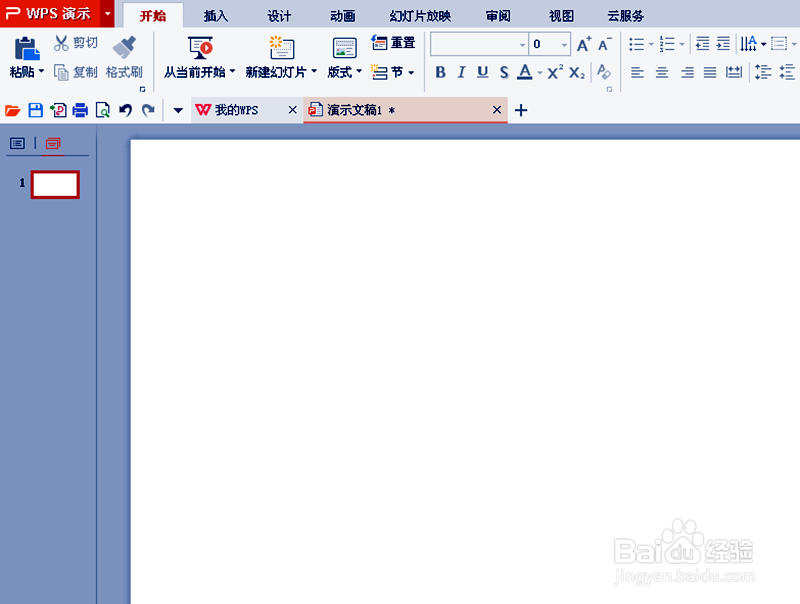
Task: Open the WPS 演示 application menu
Action: pos(57,13)
